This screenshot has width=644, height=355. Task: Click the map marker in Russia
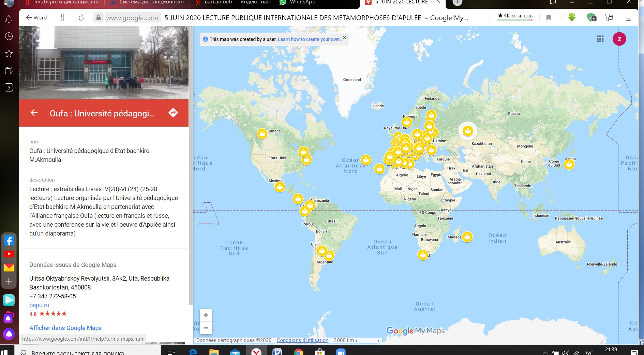pyautogui.click(x=467, y=131)
